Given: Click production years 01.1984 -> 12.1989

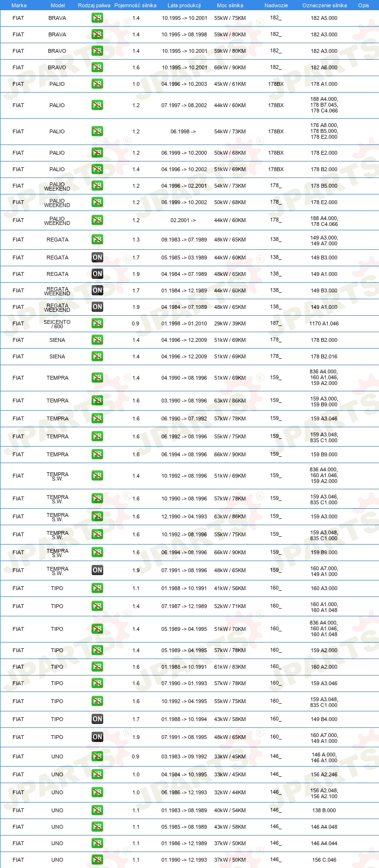Looking at the screenshot, I should click(184, 290).
